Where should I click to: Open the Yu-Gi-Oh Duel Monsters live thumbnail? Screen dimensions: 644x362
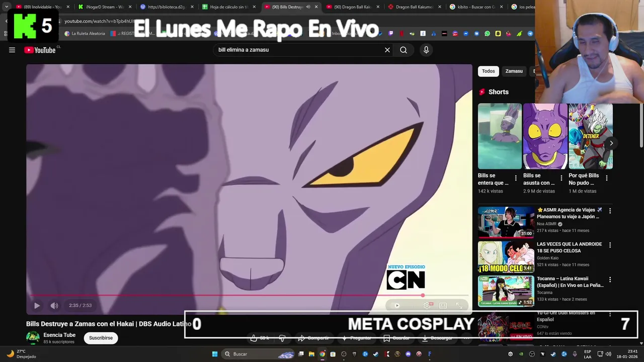pos(506,326)
